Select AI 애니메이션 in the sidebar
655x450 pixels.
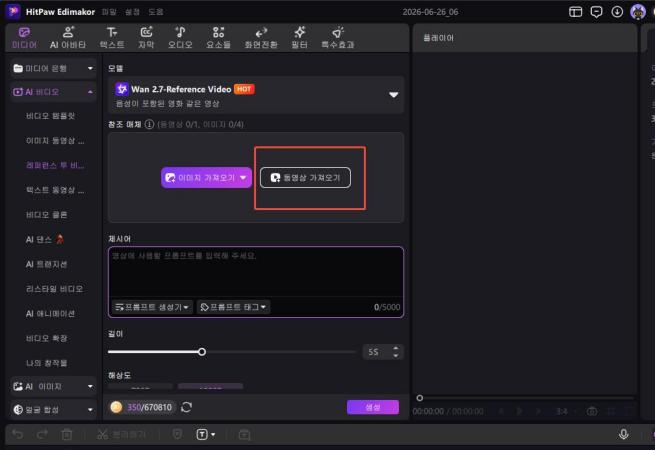[51, 313]
